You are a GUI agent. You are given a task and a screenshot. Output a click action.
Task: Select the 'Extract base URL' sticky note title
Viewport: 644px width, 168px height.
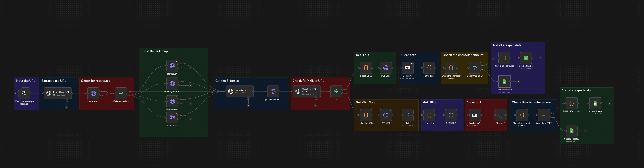coord(54,81)
